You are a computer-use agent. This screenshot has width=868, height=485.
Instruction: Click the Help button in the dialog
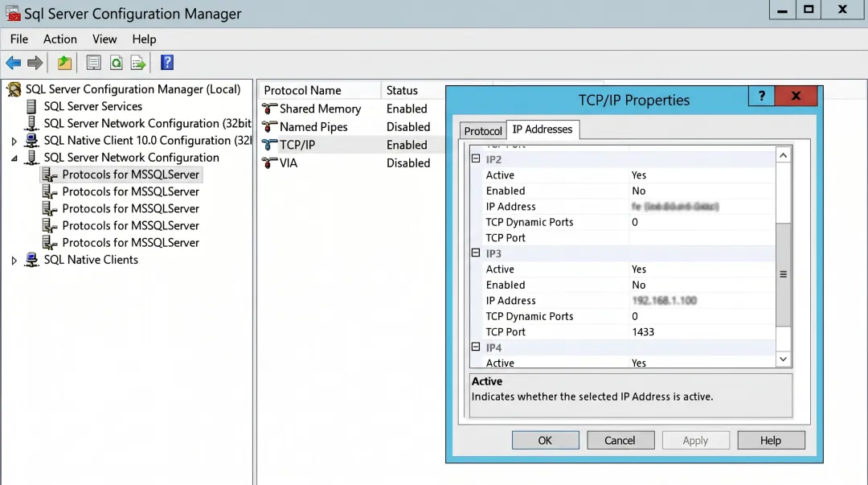coord(771,440)
